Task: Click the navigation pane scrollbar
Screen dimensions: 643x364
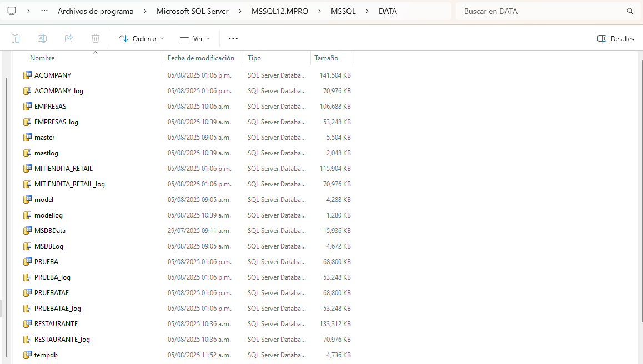Action: point(6,218)
